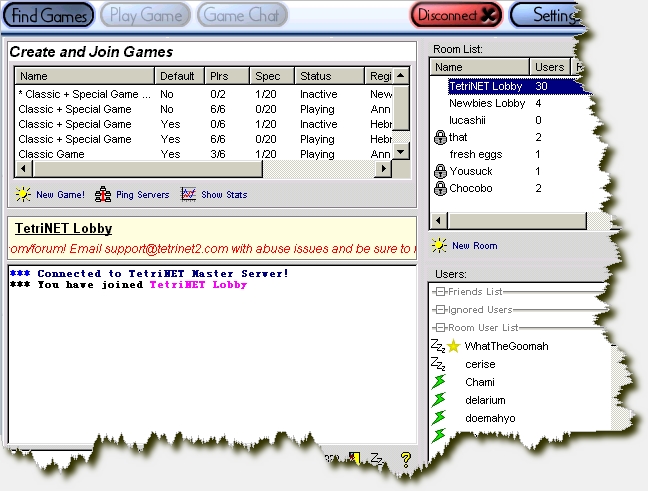Open the Settings tab
This screenshot has height=491, width=648.
[546, 15]
